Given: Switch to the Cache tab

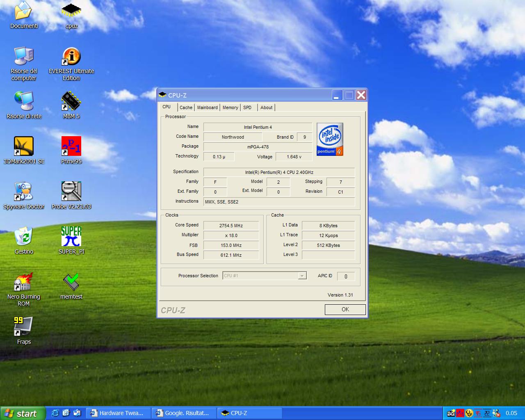Looking at the screenshot, I should coord(186,107).
